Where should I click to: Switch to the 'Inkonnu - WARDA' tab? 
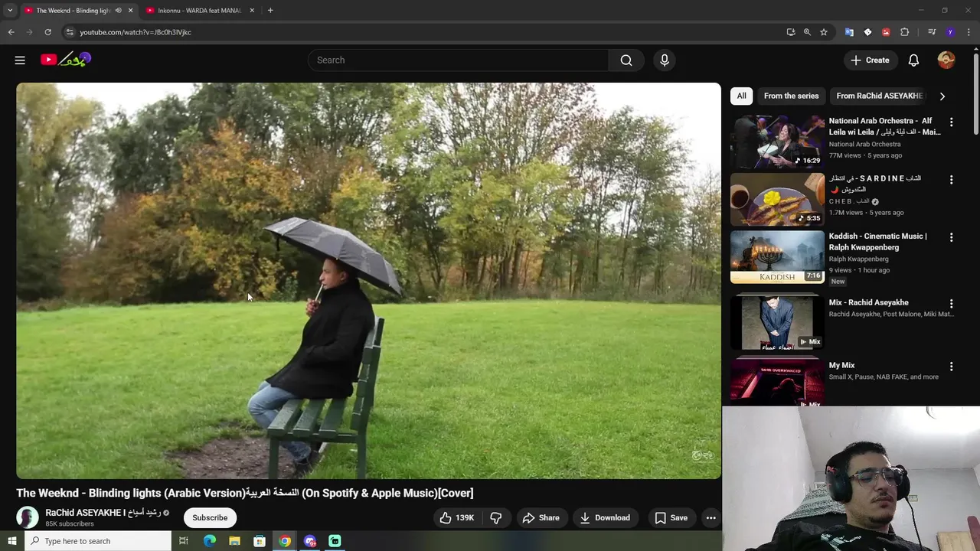199,10
